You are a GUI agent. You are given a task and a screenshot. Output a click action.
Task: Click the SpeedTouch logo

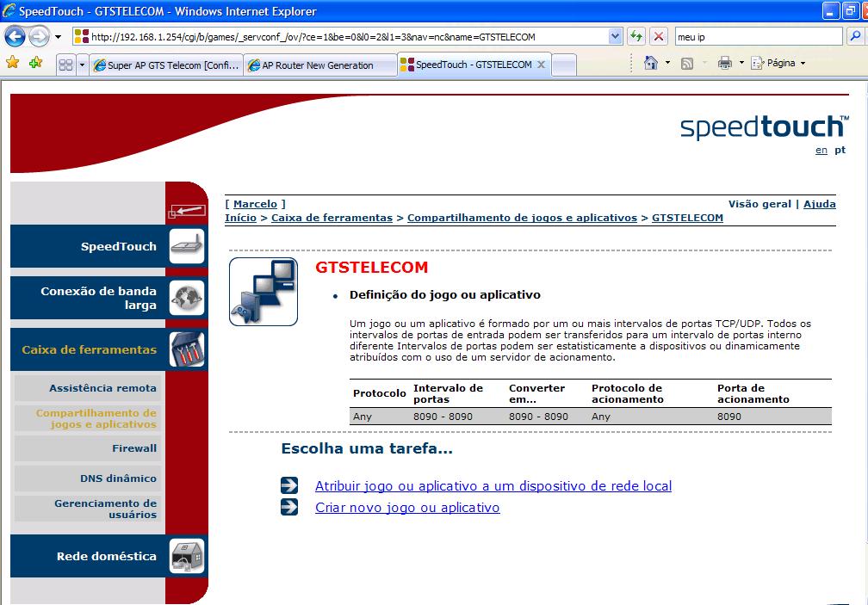coord(764,127)
